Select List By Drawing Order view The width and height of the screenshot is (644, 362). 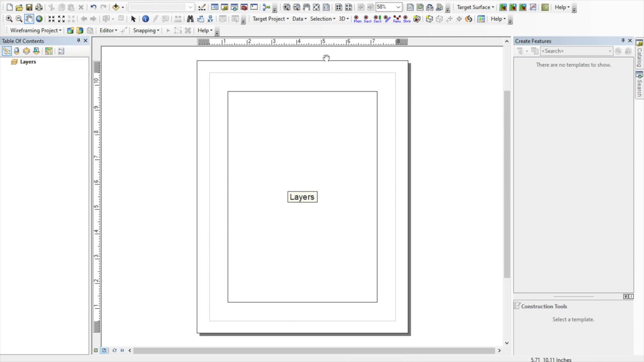(x=7, y=51)
